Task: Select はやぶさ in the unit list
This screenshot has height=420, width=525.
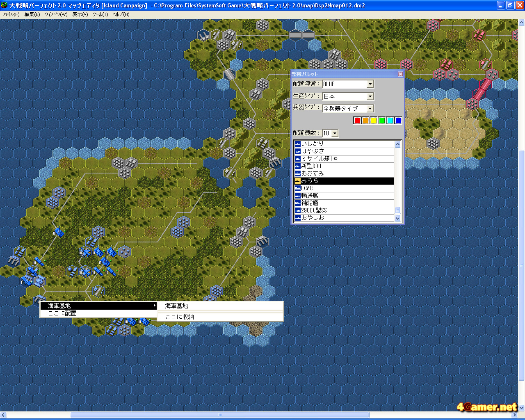Action: (344, 151)
